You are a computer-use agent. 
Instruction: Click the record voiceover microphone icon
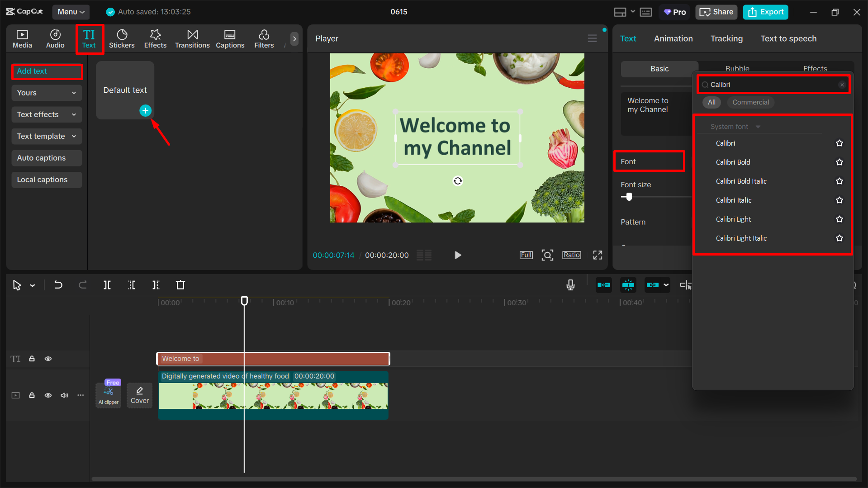pos(570,285)
